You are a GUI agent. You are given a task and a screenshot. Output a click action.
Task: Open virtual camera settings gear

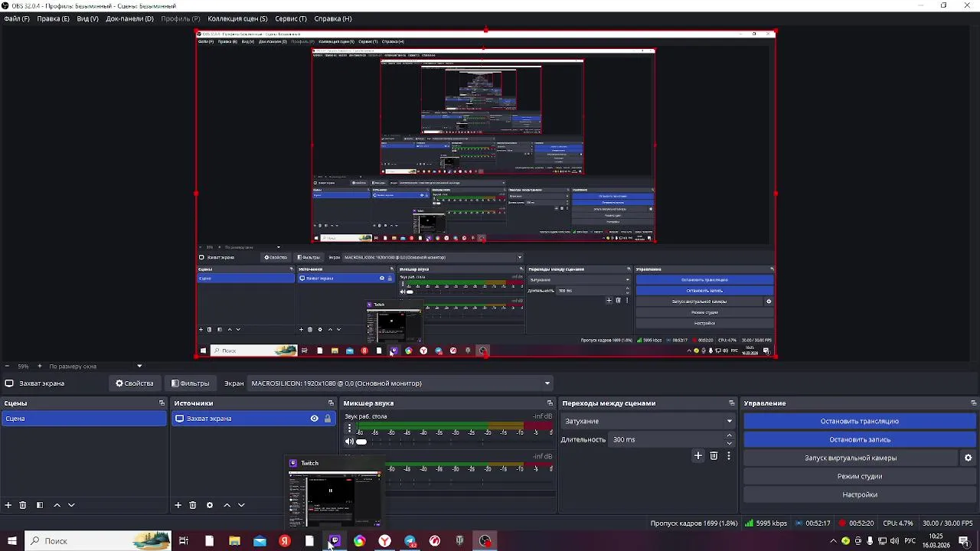click(968, 458)
